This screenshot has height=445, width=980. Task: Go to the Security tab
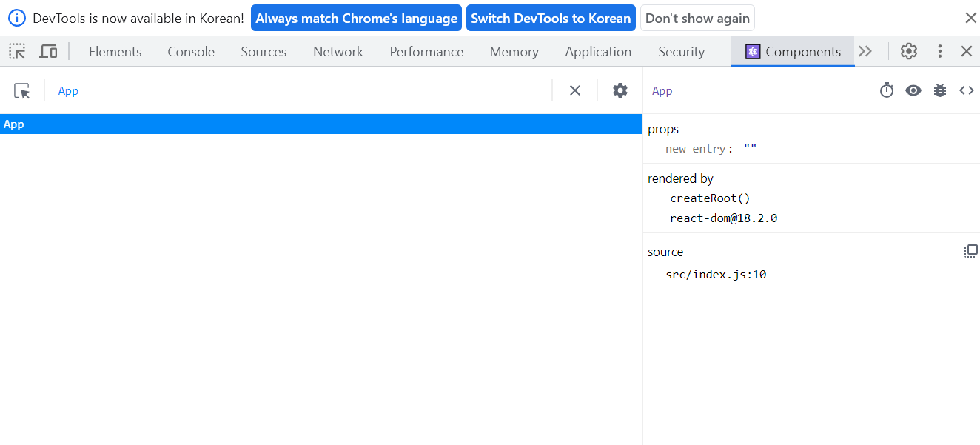point(681,51)
